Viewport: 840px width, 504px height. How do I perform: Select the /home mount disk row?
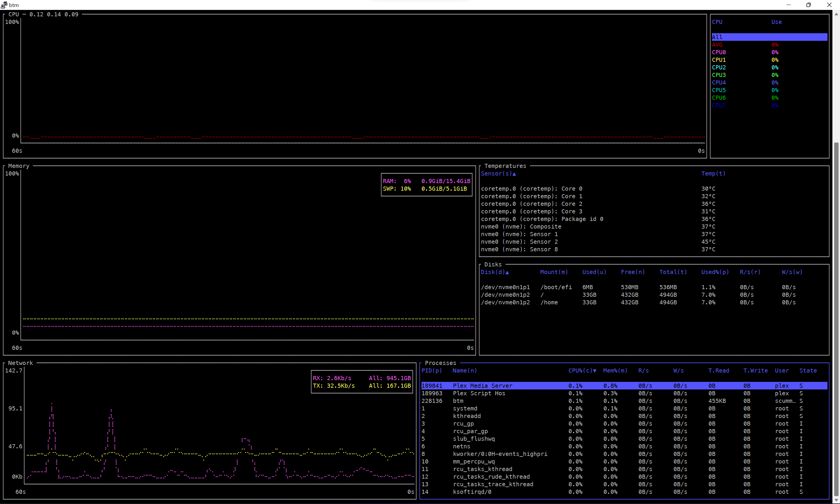654,302
